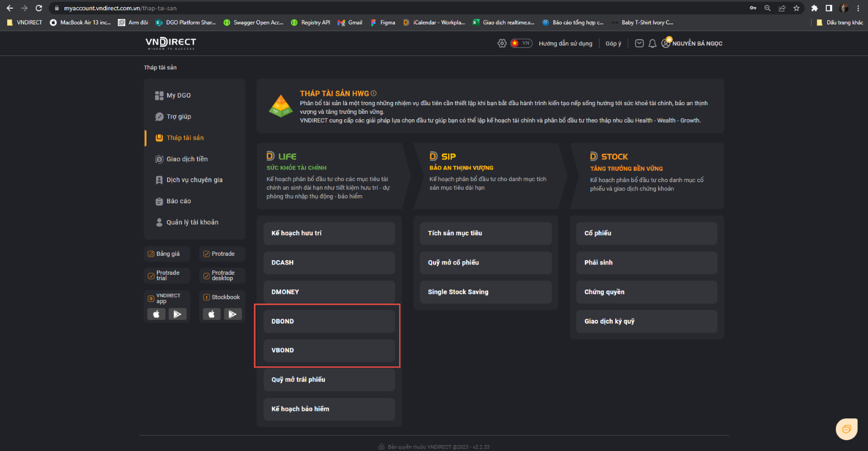Select Dịch vụ chuyên gia in sidebar
This screenshot has width=868, height=451.
(195, 180)
